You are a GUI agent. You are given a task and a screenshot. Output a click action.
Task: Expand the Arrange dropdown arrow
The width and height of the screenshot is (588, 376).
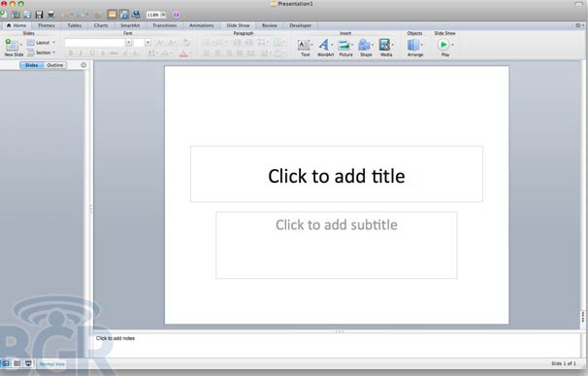pos(422,45)
